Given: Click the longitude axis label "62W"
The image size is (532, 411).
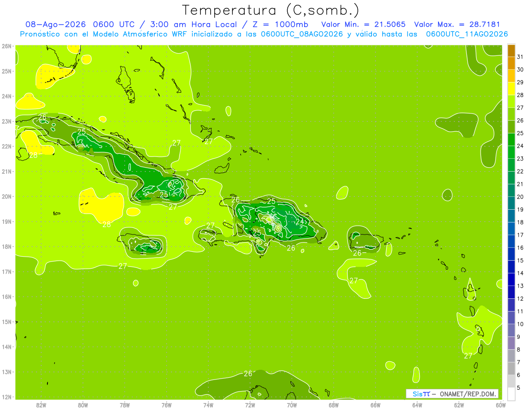Looking at the screenshot, I should 459,405.
